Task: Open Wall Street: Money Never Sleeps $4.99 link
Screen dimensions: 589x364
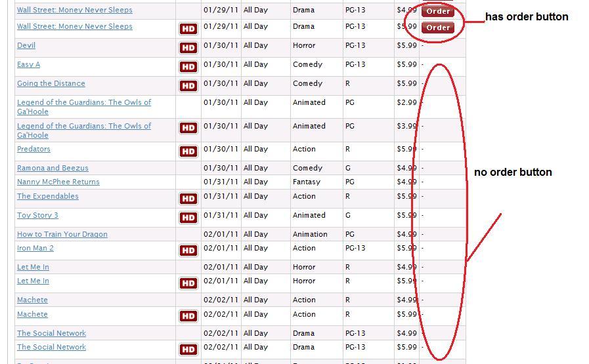Action: pos(75,10)
